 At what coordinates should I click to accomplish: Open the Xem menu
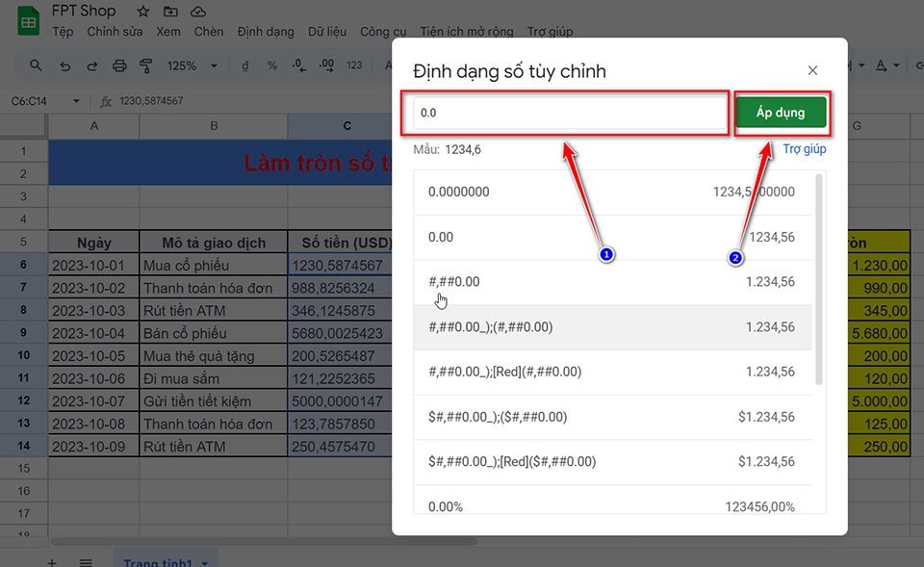click(x=168, y=31)
